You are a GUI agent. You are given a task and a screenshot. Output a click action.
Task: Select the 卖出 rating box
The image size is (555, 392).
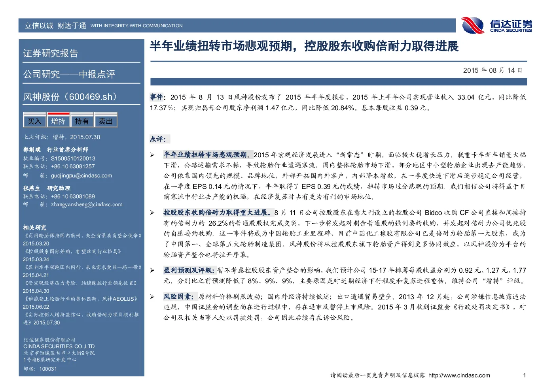click(106, 121)
